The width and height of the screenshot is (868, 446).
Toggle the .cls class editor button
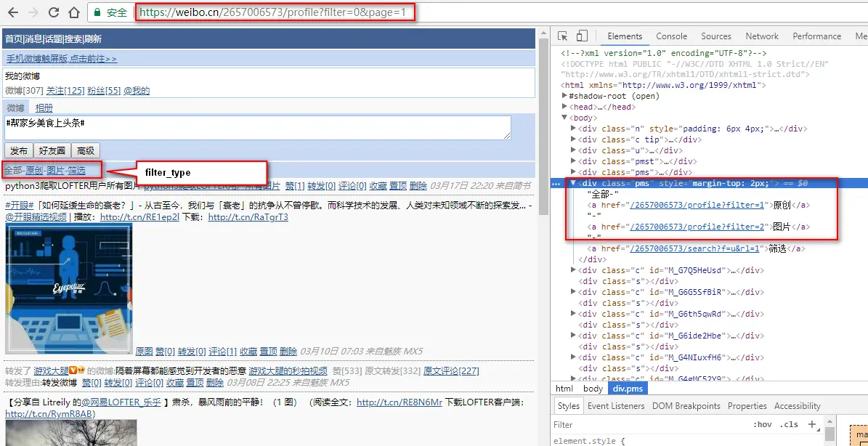tap(789, 424)
